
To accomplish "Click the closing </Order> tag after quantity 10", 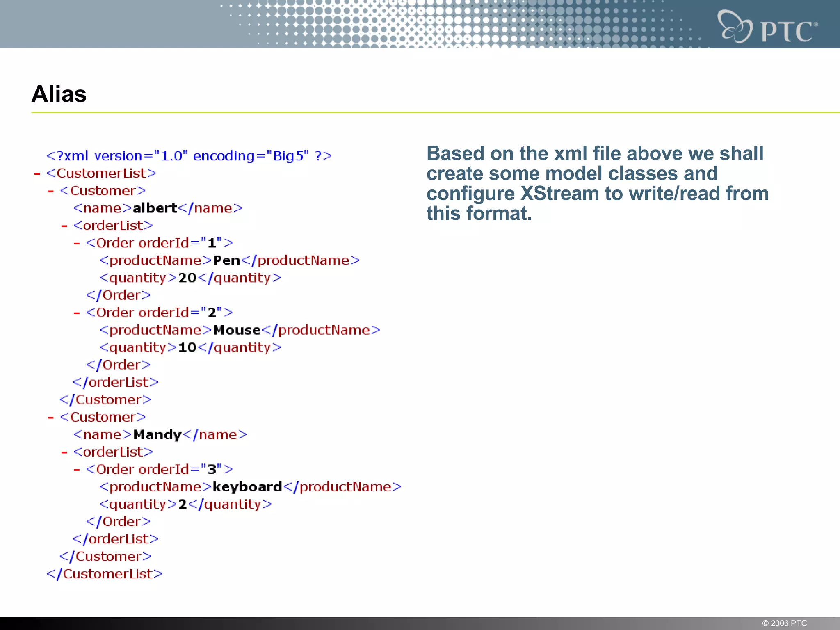I will [x=118, y=365].
